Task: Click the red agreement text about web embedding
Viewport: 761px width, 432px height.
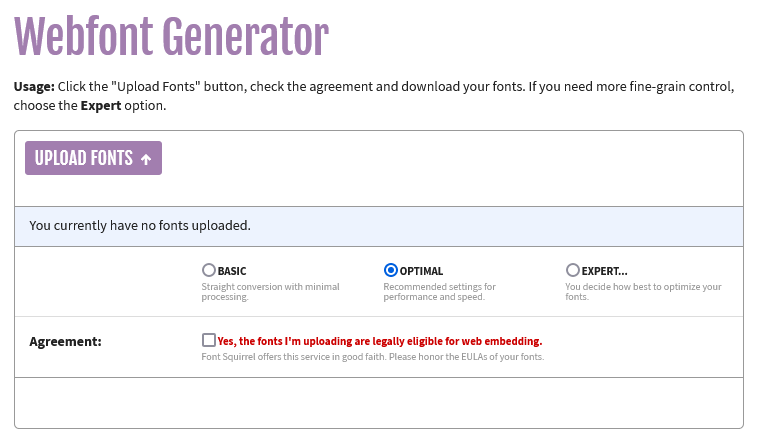Action: click(379, 341)
